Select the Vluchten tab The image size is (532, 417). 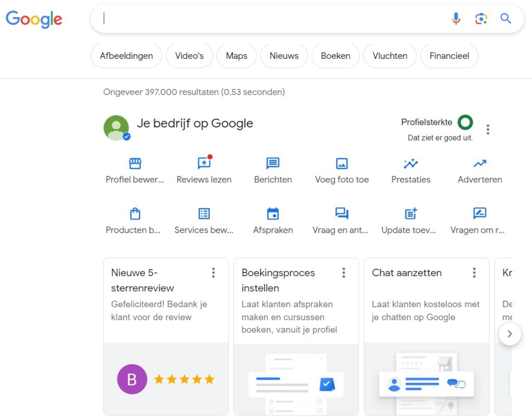click(390, 56)
